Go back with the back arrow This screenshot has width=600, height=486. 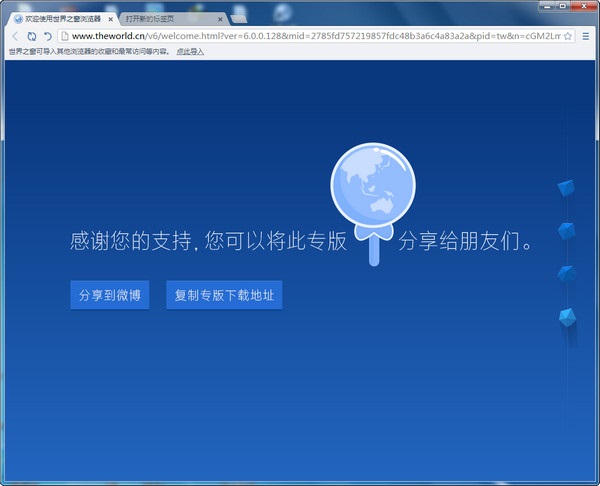pos(15,36)
